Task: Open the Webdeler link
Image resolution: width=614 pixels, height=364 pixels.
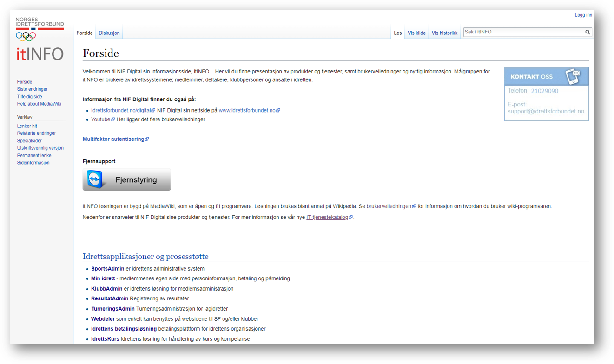Action: coord(103,319)
